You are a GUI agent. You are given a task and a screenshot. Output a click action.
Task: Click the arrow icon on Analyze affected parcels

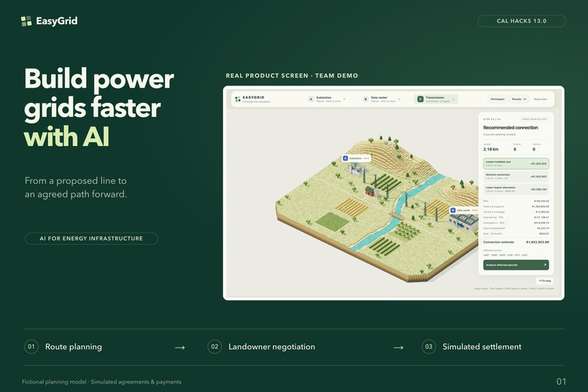point(544,265)
